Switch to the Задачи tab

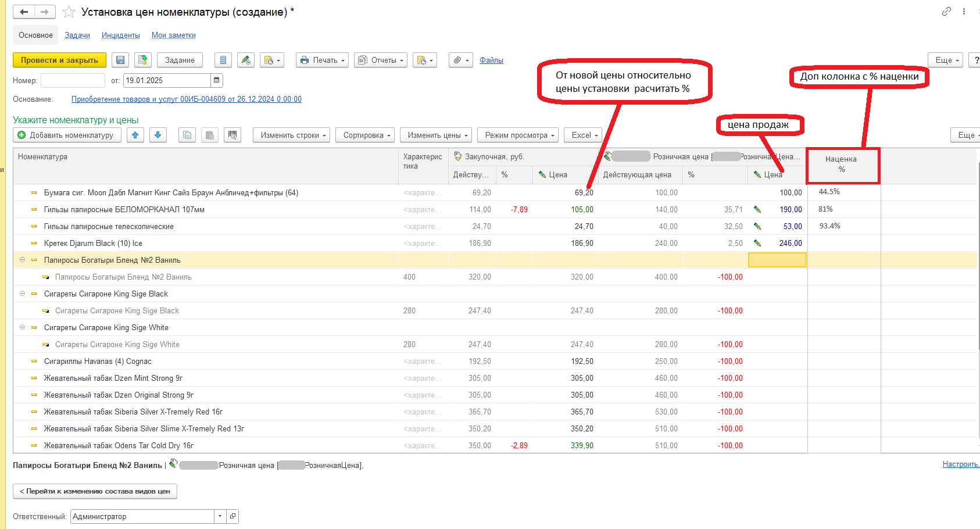coord(77,35)
